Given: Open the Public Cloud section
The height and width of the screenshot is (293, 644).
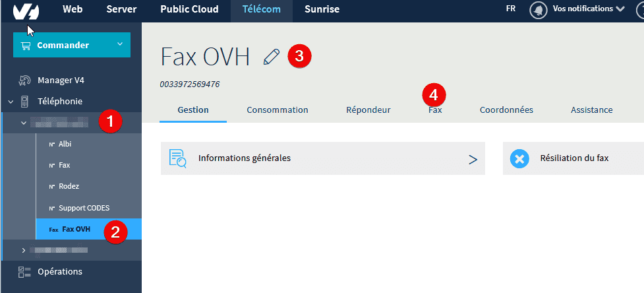Looking at the screenshot, I should (x=189, y=9).
